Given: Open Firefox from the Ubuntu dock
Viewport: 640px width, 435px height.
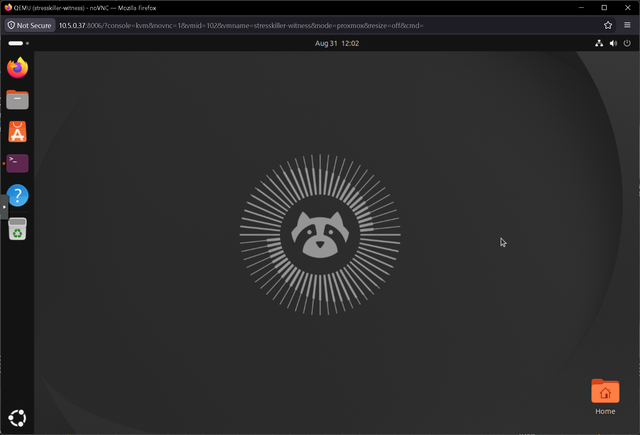Looking at the screenshot, I should [17, 68].
